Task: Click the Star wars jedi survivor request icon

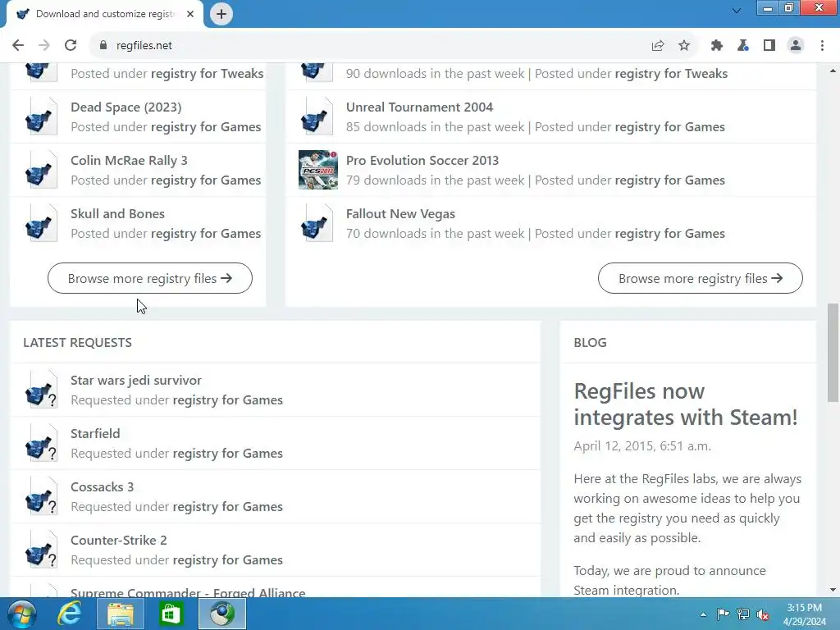Action: (x=41, y=390)
